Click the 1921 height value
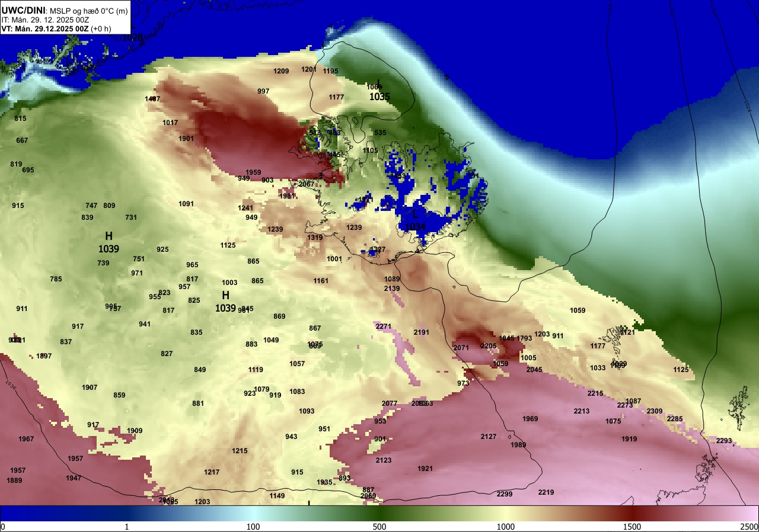This screenshot has height=532, width=759. [425, 469]
